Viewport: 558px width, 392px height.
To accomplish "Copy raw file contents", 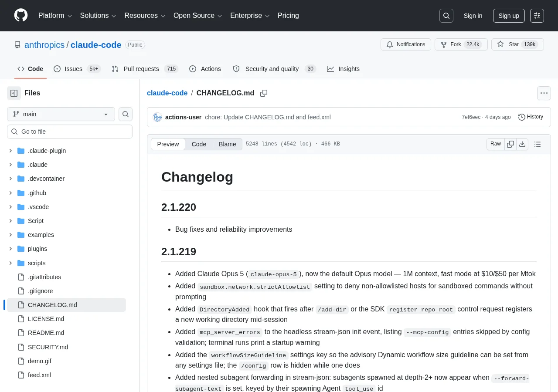I will (510, 144).
